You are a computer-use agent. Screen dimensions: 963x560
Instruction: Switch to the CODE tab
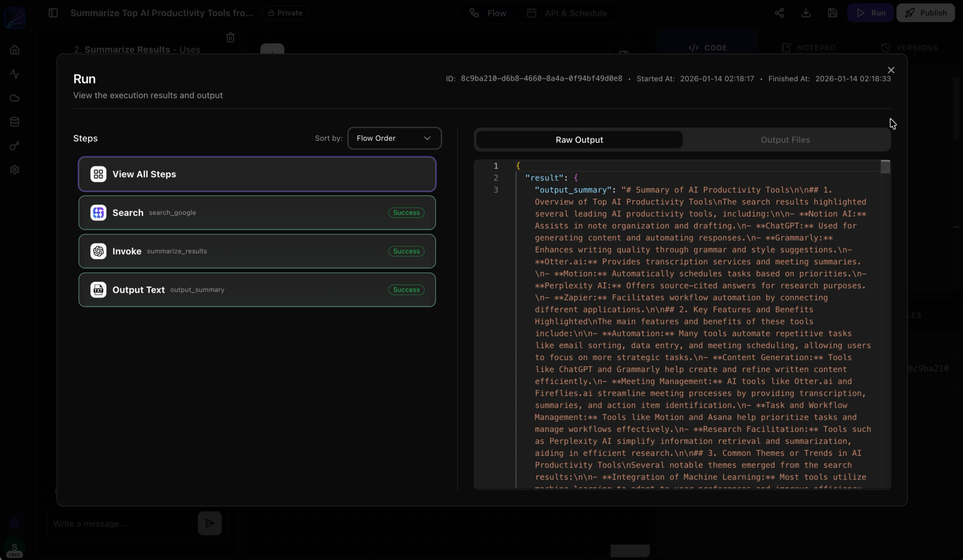(707, 48)
